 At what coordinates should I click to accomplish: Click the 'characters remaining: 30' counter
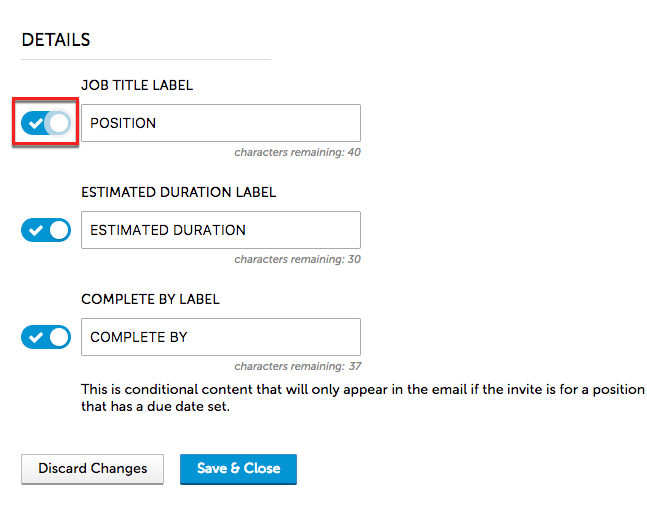click(x=297, y=259)
